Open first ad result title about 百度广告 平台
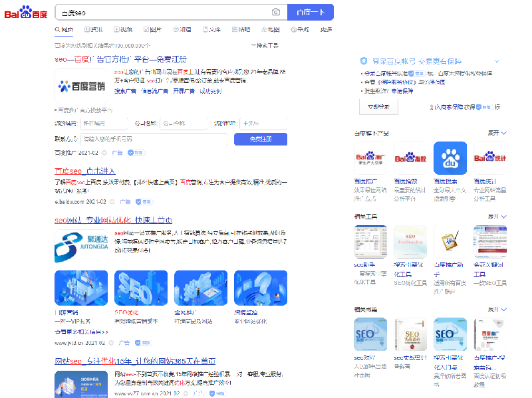The image size is (532, 398). pyautogui.click(x=121, y=59)
